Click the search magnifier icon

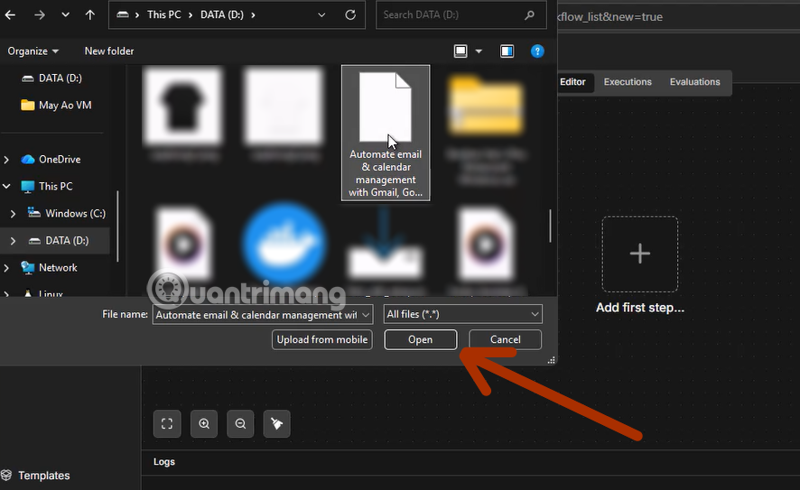pos(530,15)
